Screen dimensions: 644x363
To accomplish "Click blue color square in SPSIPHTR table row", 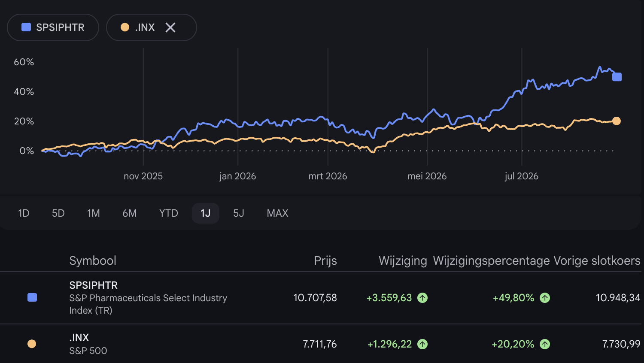I will [x=32, y=297].
